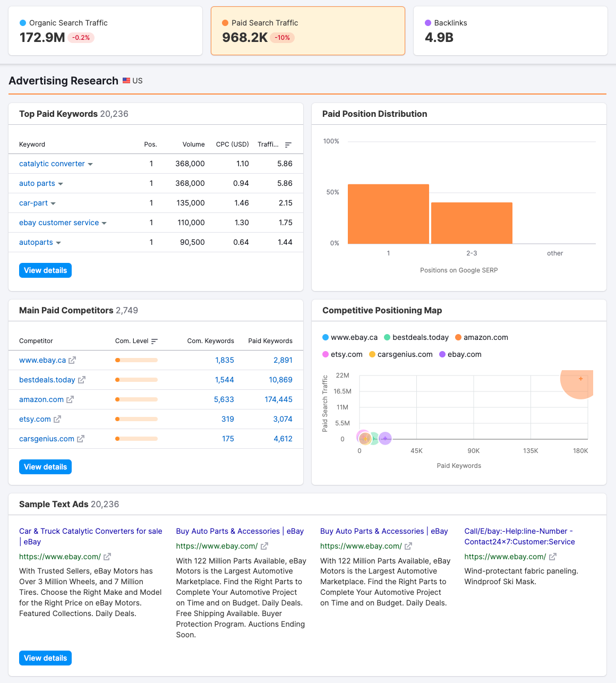Click the external link icon next to bestdeals.today
616x683 pixels.
(82, 380)
